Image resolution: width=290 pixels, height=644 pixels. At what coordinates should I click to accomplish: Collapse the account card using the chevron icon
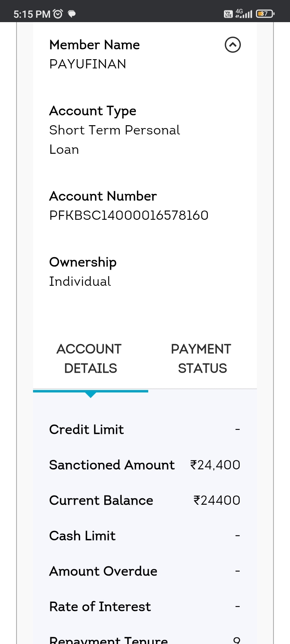(232, 45)
